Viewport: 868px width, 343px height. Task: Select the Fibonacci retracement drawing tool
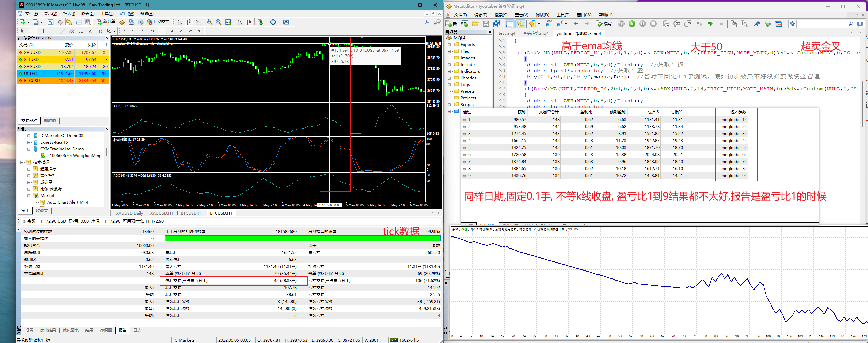[81, 31]
